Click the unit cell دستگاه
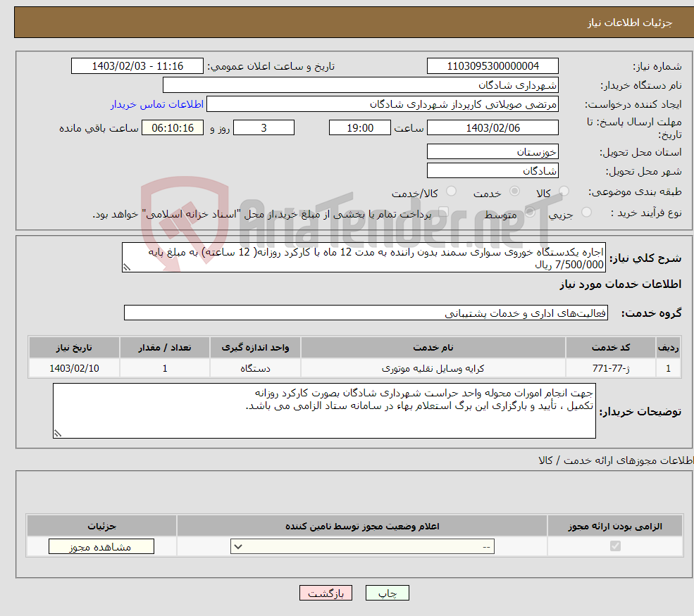 [255, 368]
